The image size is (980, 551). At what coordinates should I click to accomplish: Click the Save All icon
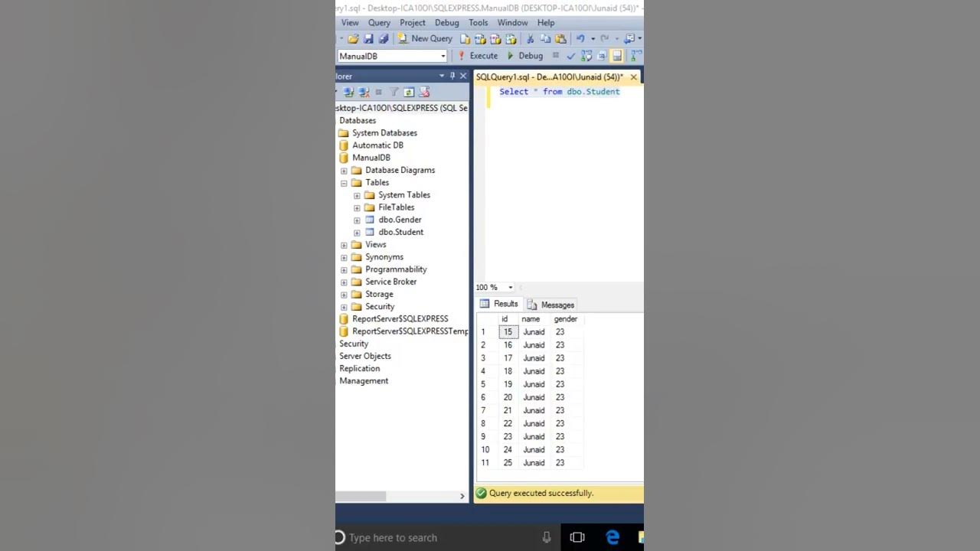(383, 39)
